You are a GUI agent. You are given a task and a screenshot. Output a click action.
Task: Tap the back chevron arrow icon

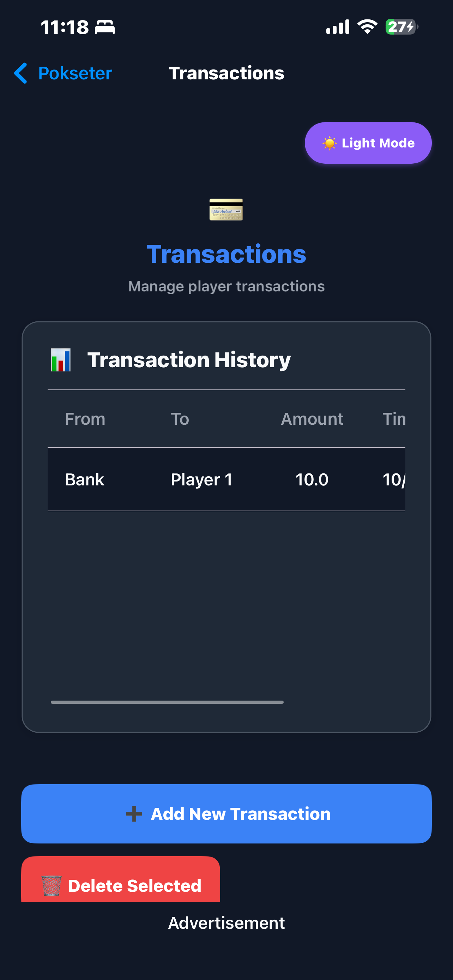point(20,73)
